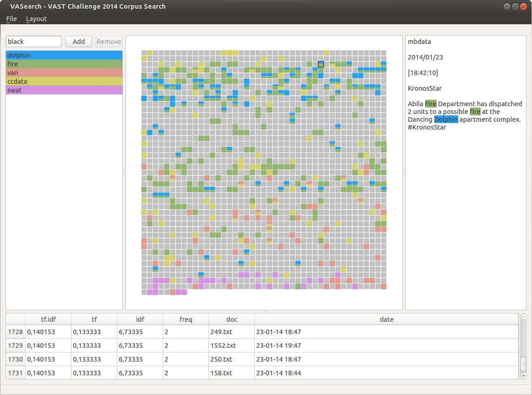
Task: Click the date "2014/01/23" in the document panel
Action: click(426, 57)
